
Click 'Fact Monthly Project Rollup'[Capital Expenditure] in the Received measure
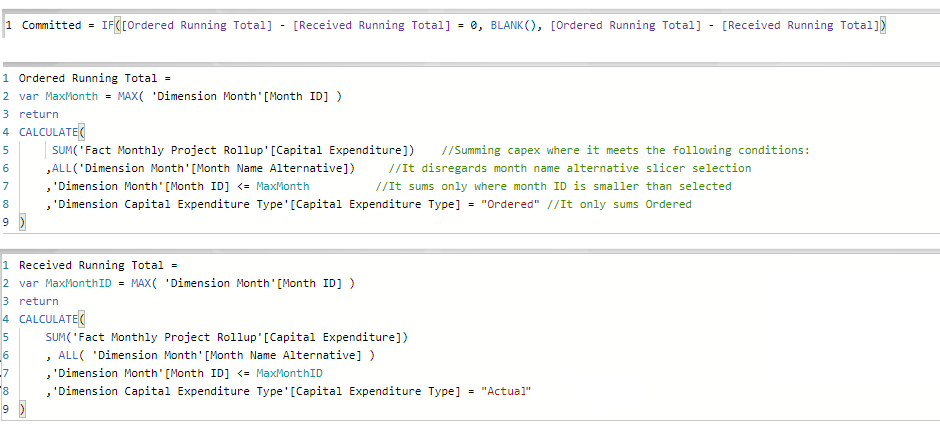237,337
